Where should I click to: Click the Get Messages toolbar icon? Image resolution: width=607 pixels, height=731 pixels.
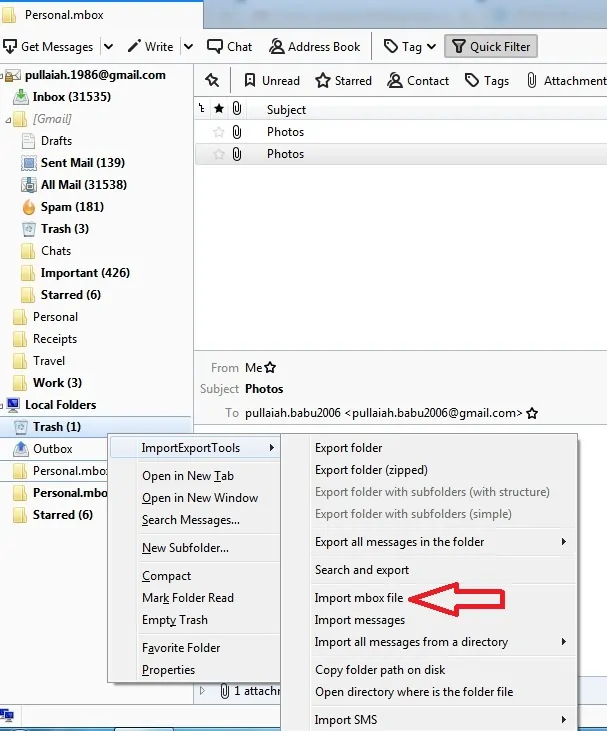[10, 47]
